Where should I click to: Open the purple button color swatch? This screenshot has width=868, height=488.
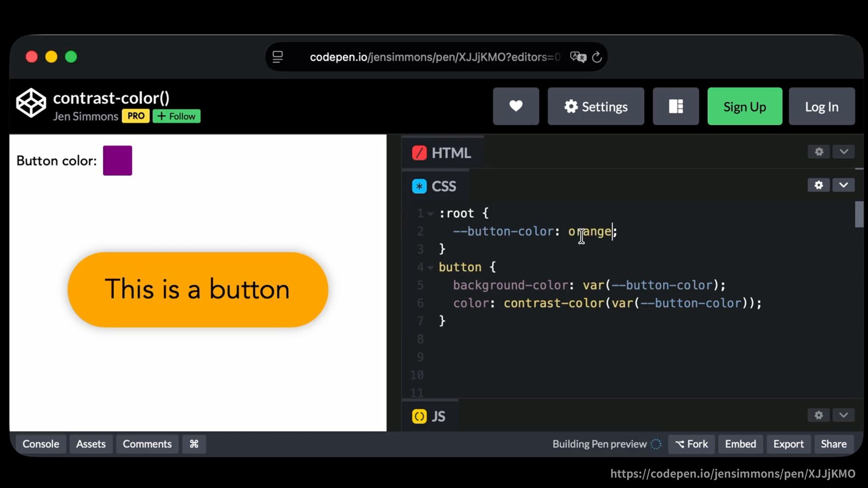tap(118, 160)
